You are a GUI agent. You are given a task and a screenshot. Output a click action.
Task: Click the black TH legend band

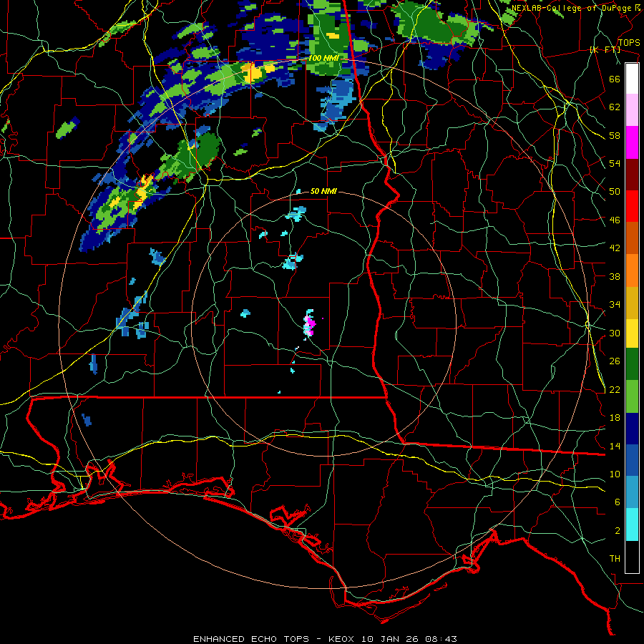click(632, 557)
